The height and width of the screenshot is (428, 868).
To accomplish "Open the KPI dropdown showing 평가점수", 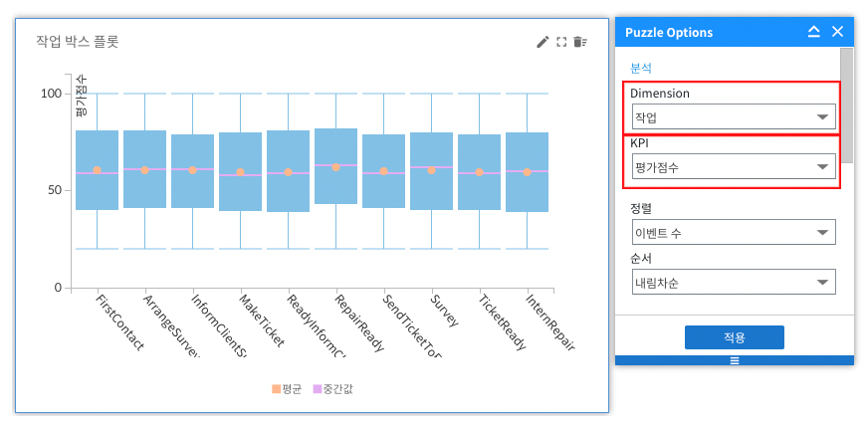I will click(734, 167).
